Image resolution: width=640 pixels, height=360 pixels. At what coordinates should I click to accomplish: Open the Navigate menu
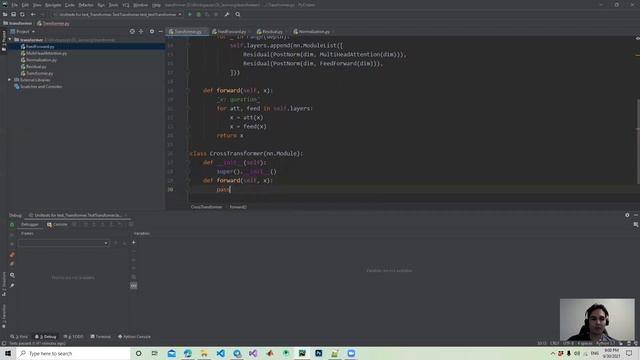click(x=53, y=5)
